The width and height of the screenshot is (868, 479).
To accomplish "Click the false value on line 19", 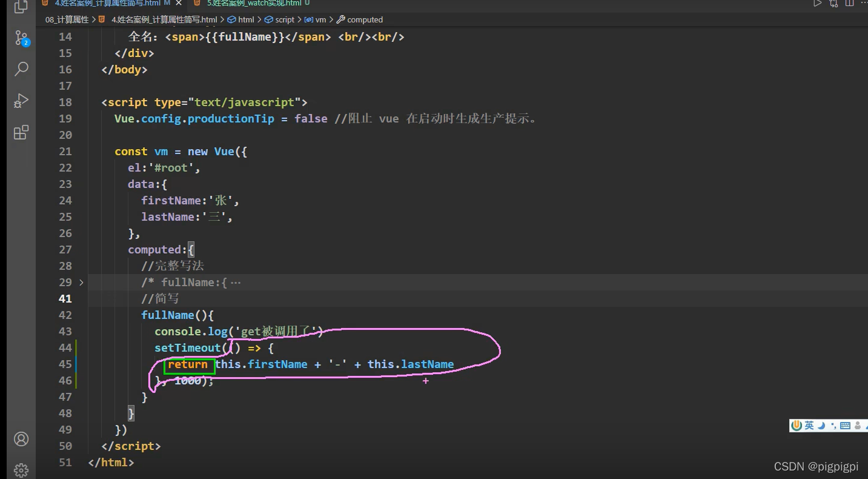I will pyautogui.click(x=311, y=118).
